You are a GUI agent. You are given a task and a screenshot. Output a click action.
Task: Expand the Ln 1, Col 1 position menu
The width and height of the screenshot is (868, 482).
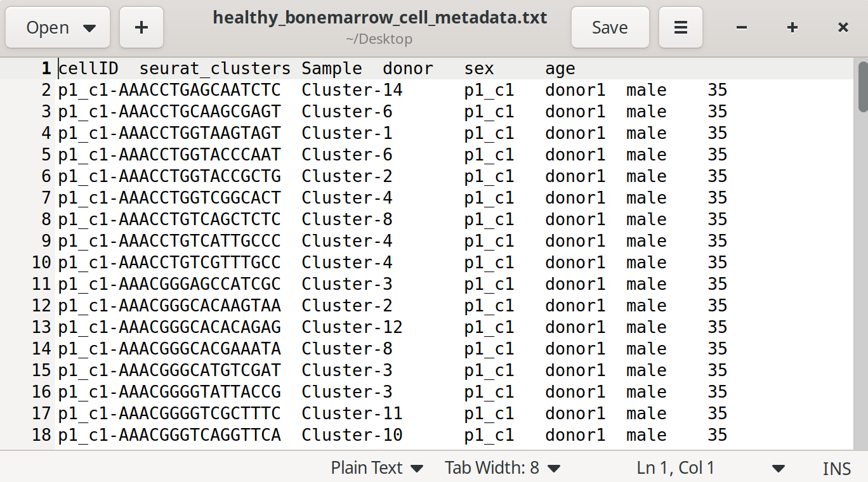pos(778,469)
